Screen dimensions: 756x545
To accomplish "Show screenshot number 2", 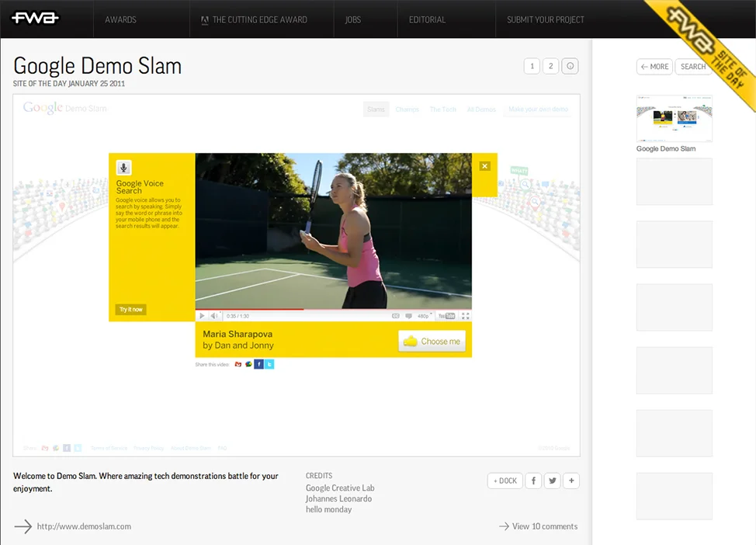I will click(x=550, y=66).
